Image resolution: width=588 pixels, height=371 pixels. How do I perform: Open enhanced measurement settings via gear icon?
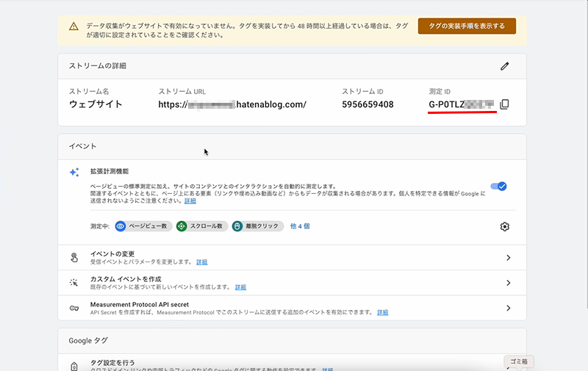504,226
